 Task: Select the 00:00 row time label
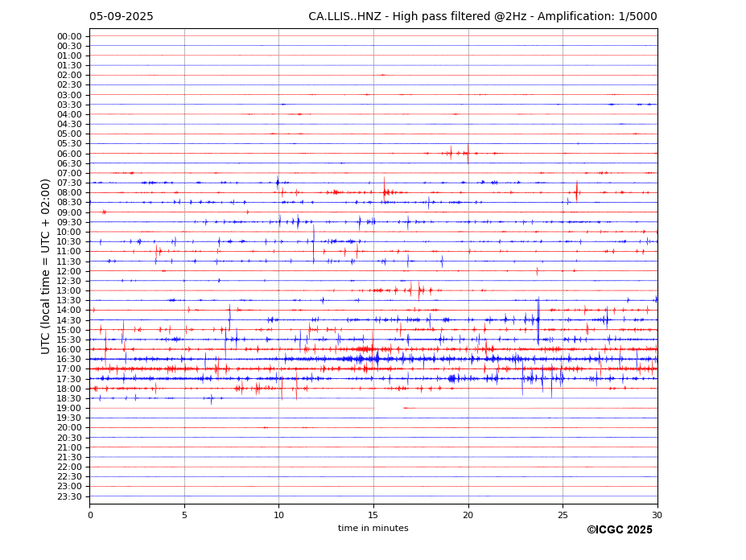(x=69, y=37)
